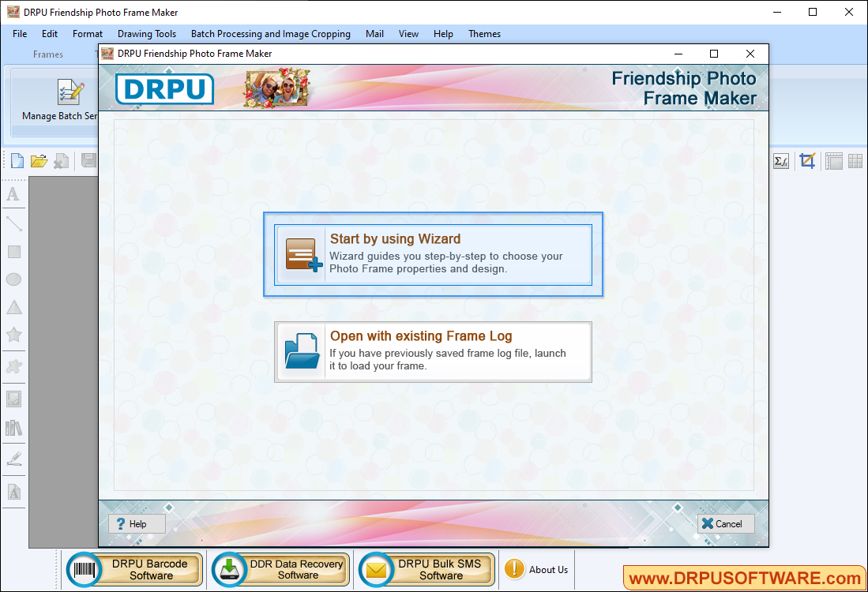
Task: Click the New document icon
Action: pyautogui.click(x=17, y=160)
